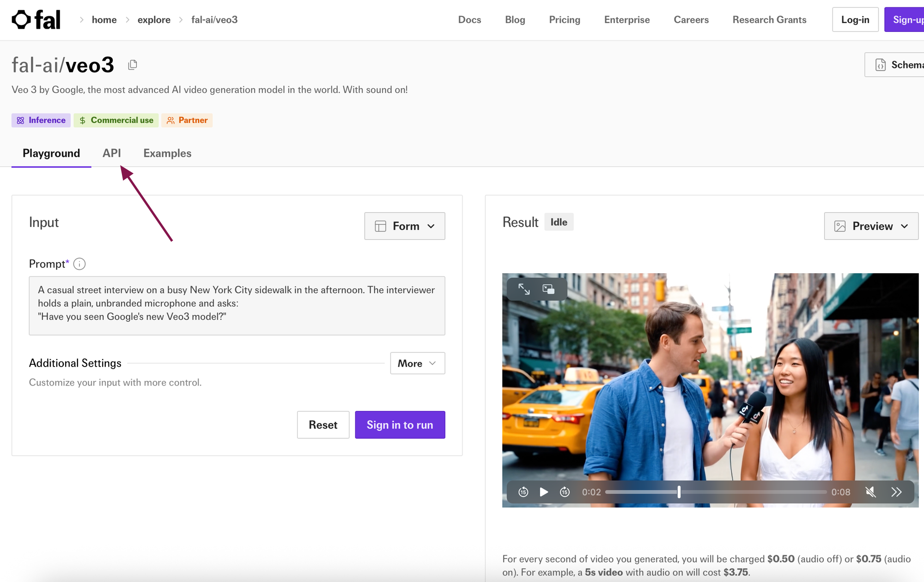Click Sign in to run

coord(400,425)
